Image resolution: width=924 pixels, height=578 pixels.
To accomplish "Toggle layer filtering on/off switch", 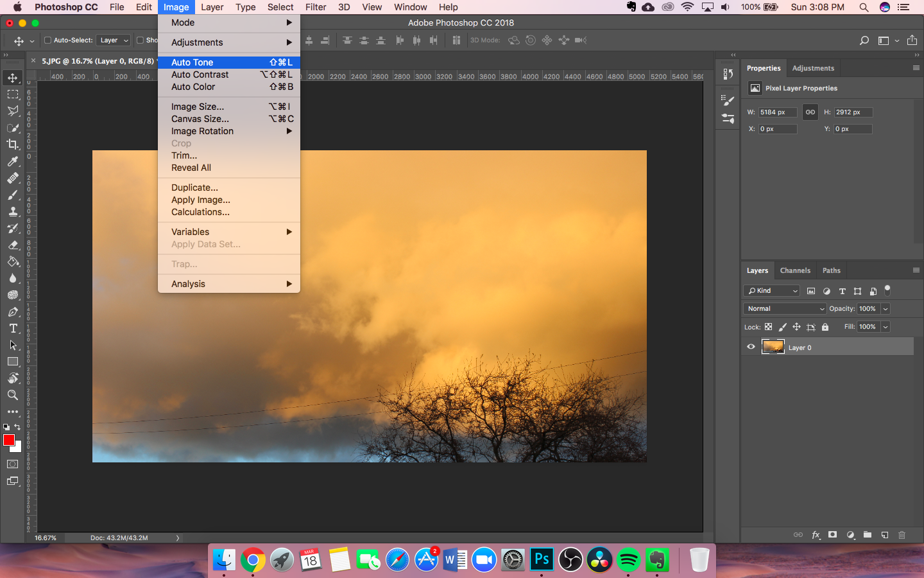I will click(887, 290).
